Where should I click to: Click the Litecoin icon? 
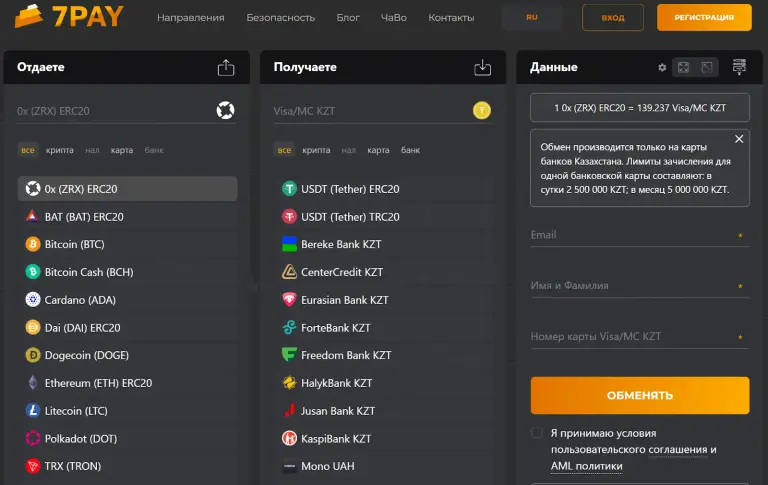[x=32, y=411]
